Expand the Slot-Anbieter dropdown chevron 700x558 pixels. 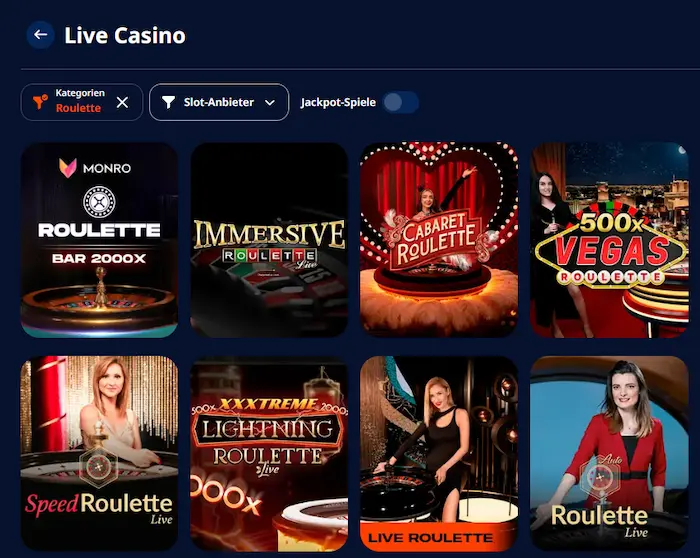[270, 103]
